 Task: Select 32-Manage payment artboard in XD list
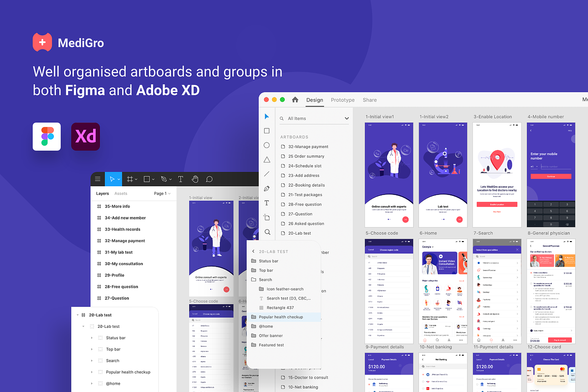308,147
